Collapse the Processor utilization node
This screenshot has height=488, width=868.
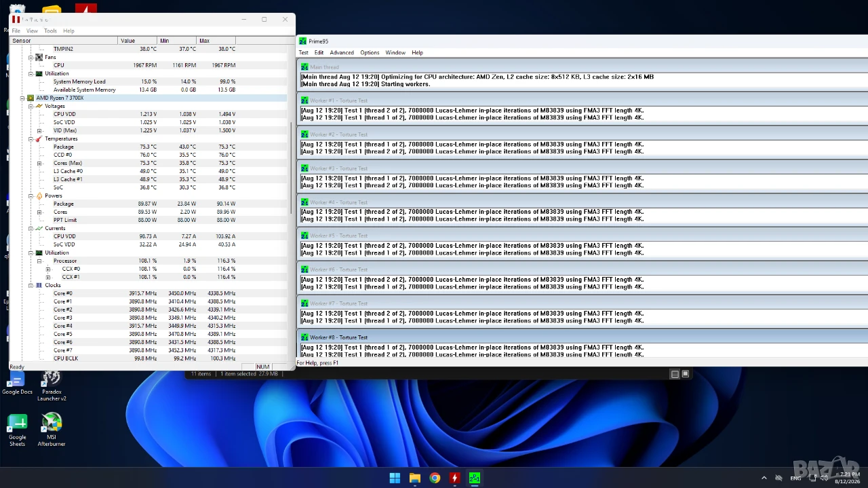[x=39, y=261]
